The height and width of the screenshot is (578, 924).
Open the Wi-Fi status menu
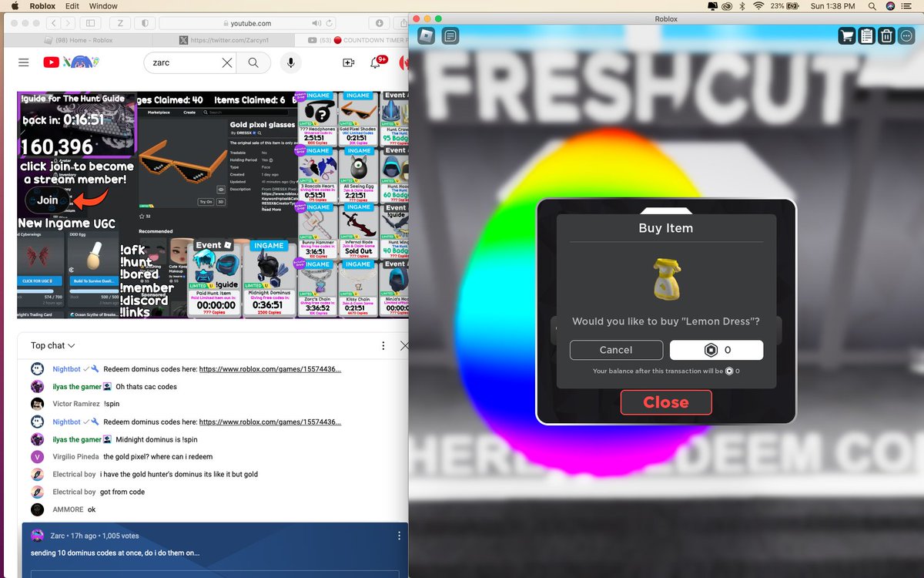pyautogui.click(x=758, y=5)
